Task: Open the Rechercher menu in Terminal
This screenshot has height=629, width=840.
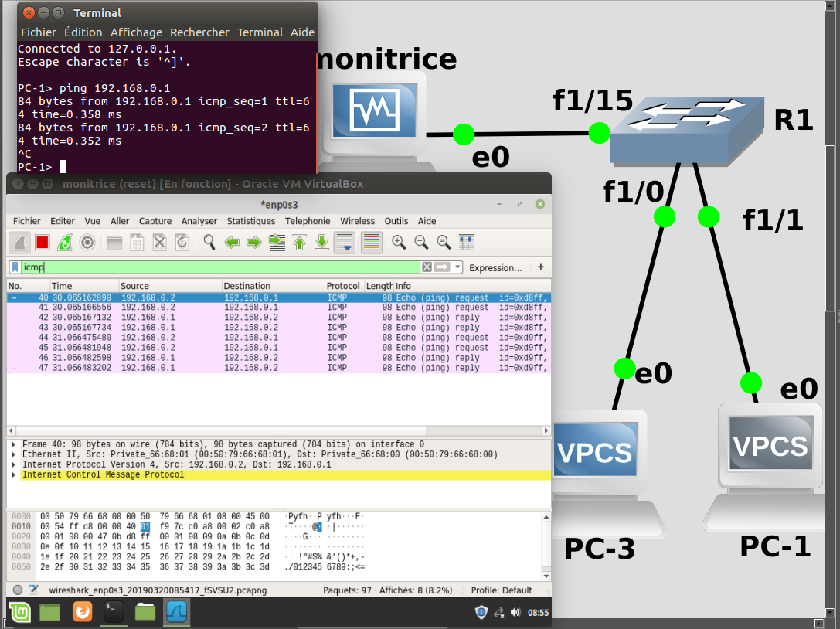Action: click(199, 32)
